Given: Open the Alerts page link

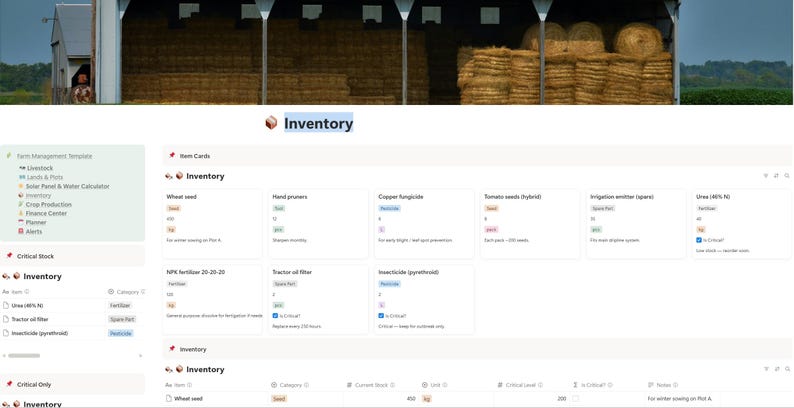Looking at the screenshot, I should point(34,231).
